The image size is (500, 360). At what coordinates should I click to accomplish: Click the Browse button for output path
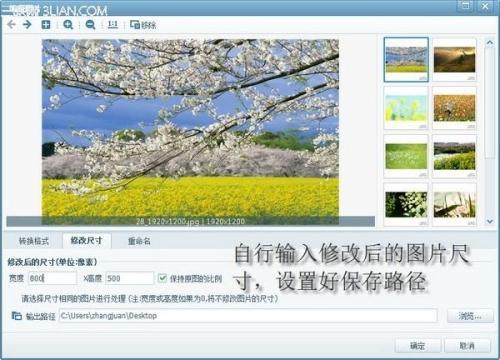click(470, 316)
